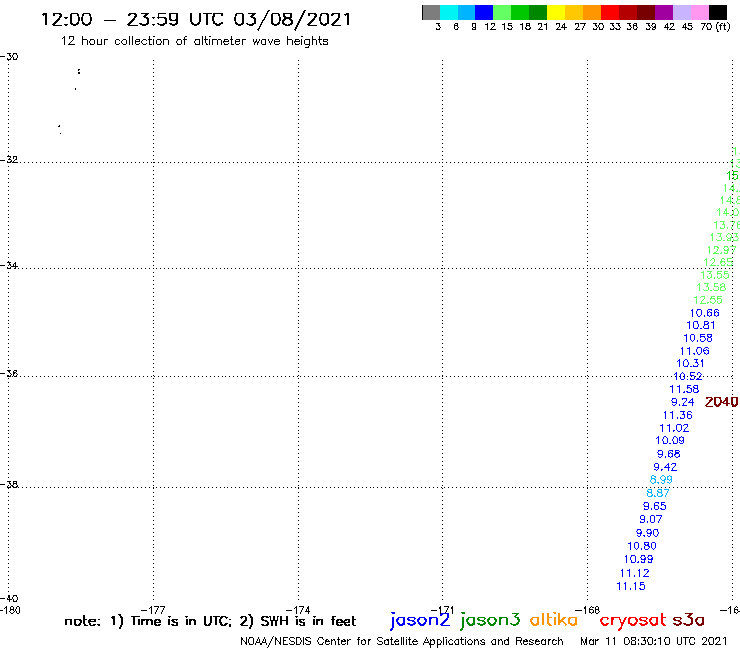This screenshot has height=650, width=740.
Task: Click the wave height value '9.90'
Action: click(x=648, y=533)
